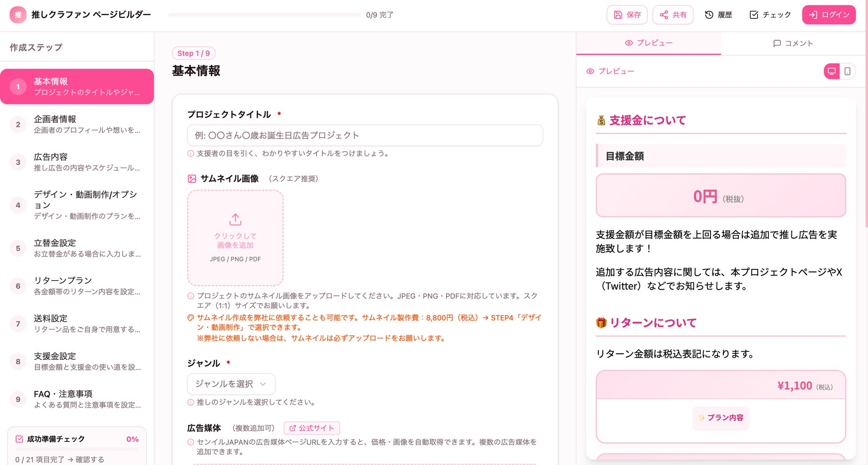This screenshot has height=465, width=868.
Task: Open 履歴 history
Action: pos(718,15)
